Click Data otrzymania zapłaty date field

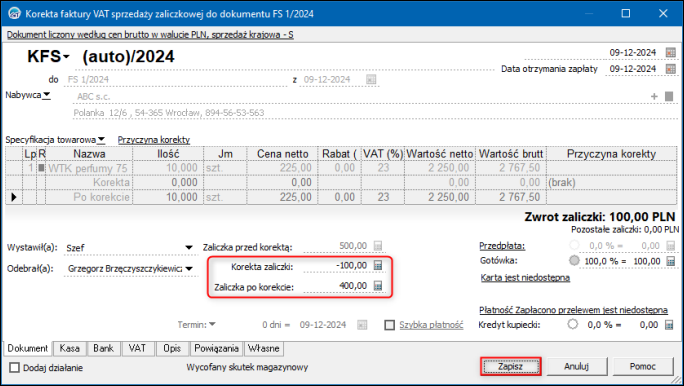pos(633,69)
